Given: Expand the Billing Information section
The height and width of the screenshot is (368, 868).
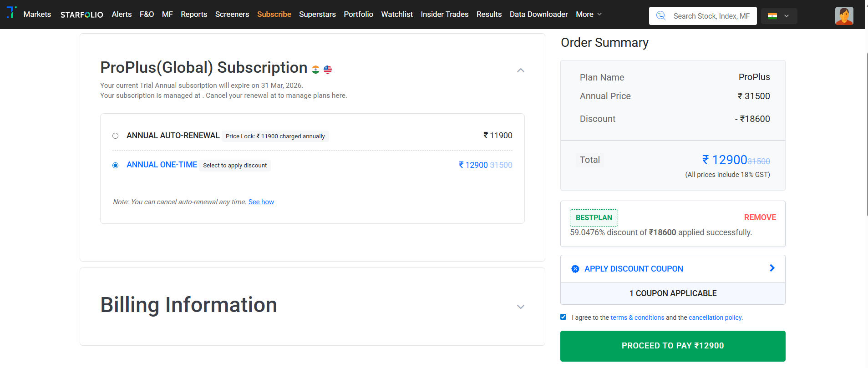Looking at the screenshot, I should click(521, 307).
